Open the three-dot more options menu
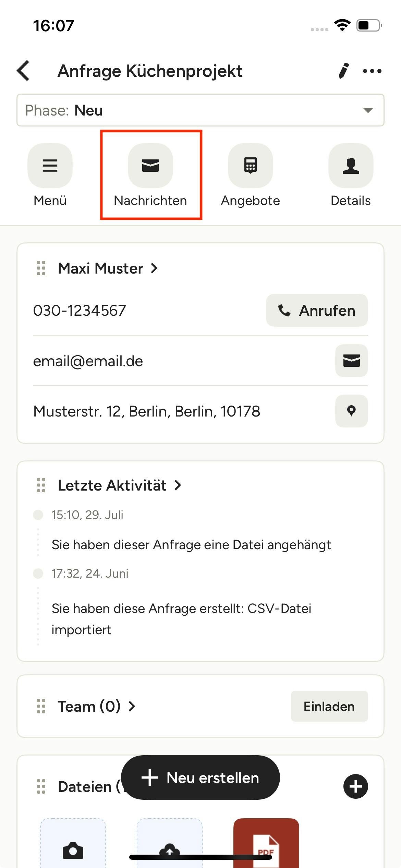 [372, 71]
